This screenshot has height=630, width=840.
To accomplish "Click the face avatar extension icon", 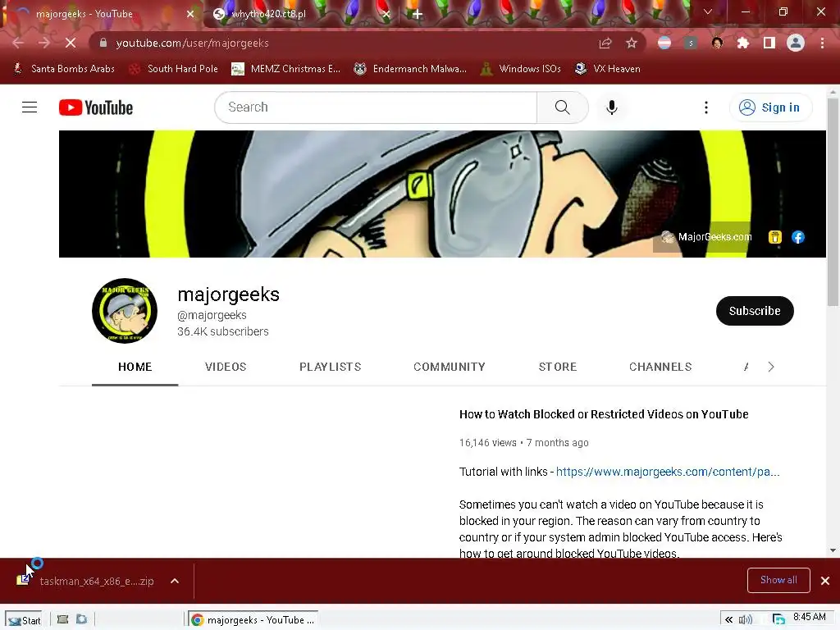I will 717,43.
